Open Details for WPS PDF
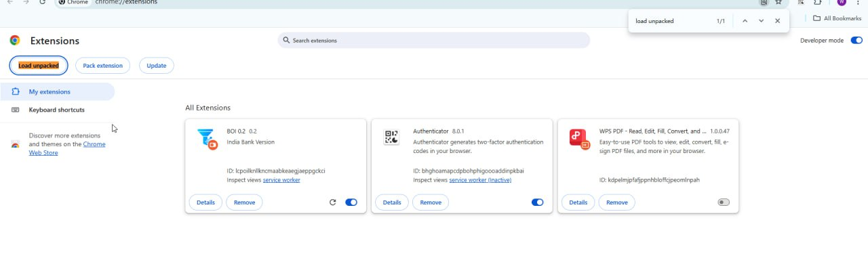 pyautogui.click(x=578, y=202)
